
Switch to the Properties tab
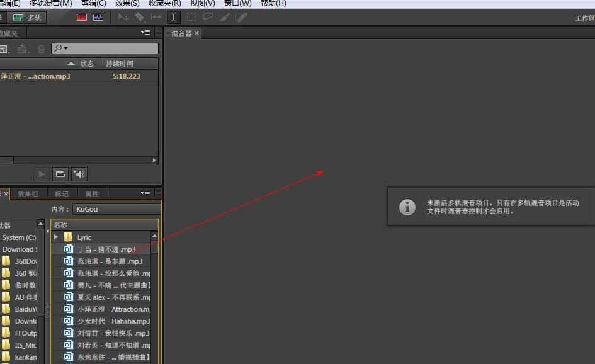click(x=92, y=194)
